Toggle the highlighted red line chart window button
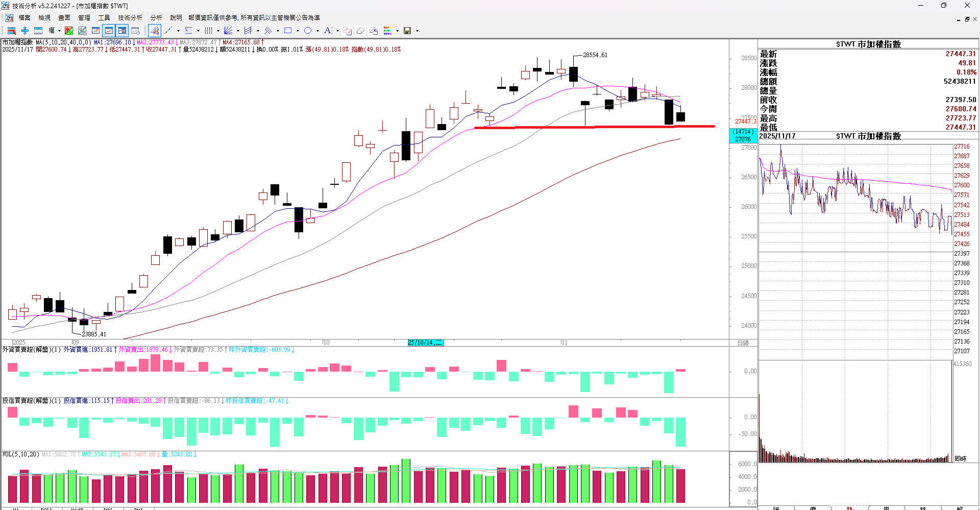980x510 pixels. 109,31
